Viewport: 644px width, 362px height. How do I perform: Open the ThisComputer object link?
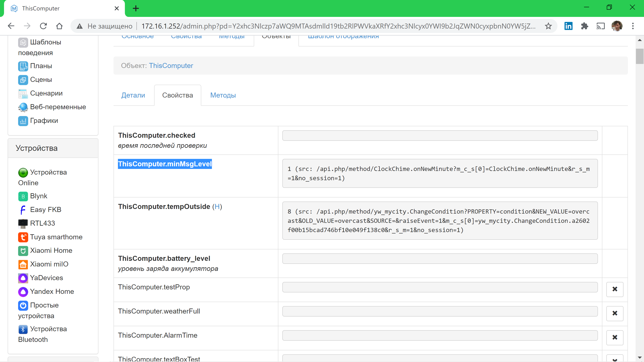tap(171, 65)
